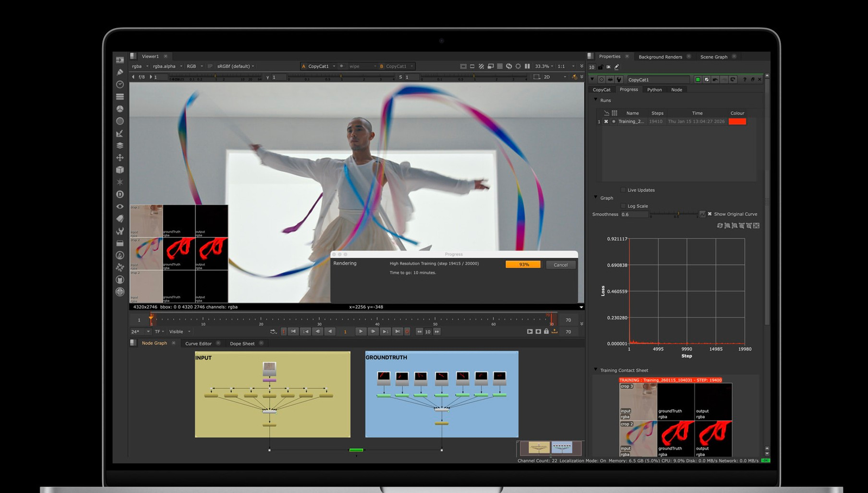Toggle the Show Original Curve checkbox
The image size is (868, 493).
[x=710, y=214]
